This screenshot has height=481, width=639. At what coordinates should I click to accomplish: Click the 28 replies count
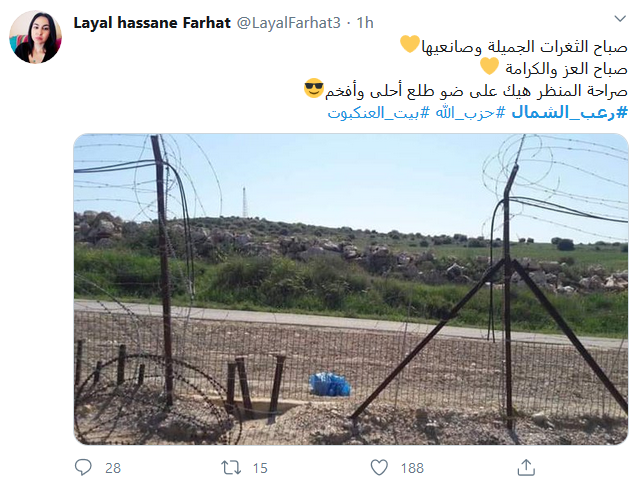click(x=113, y=468)
